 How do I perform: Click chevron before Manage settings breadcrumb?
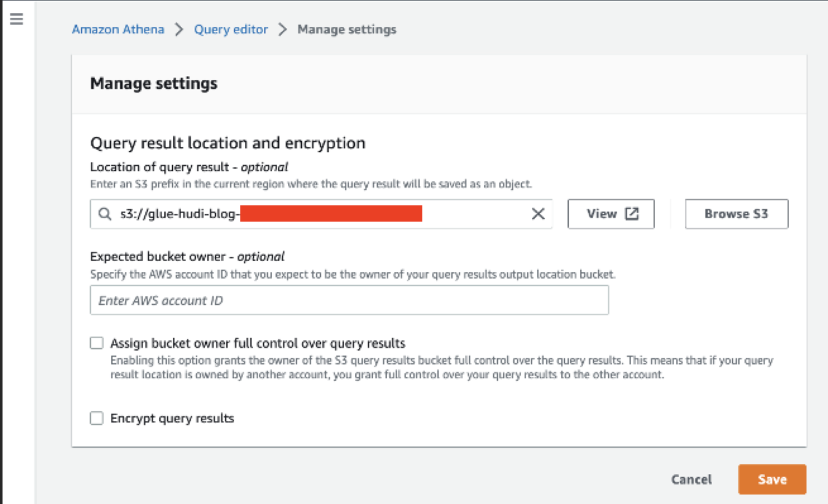283,30
